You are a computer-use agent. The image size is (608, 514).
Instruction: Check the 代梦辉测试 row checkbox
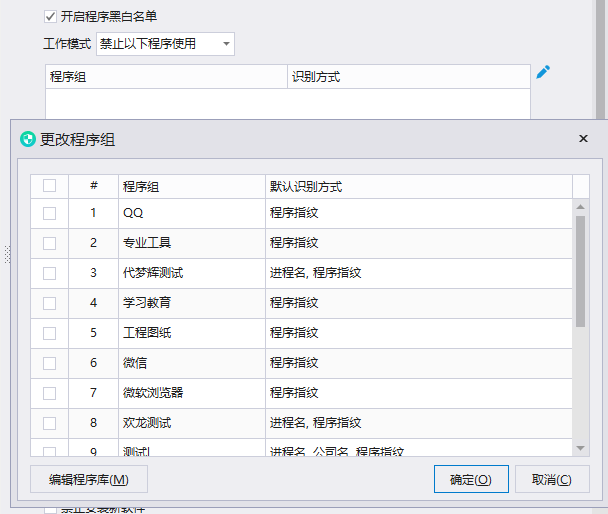click(x=49, y=273)
